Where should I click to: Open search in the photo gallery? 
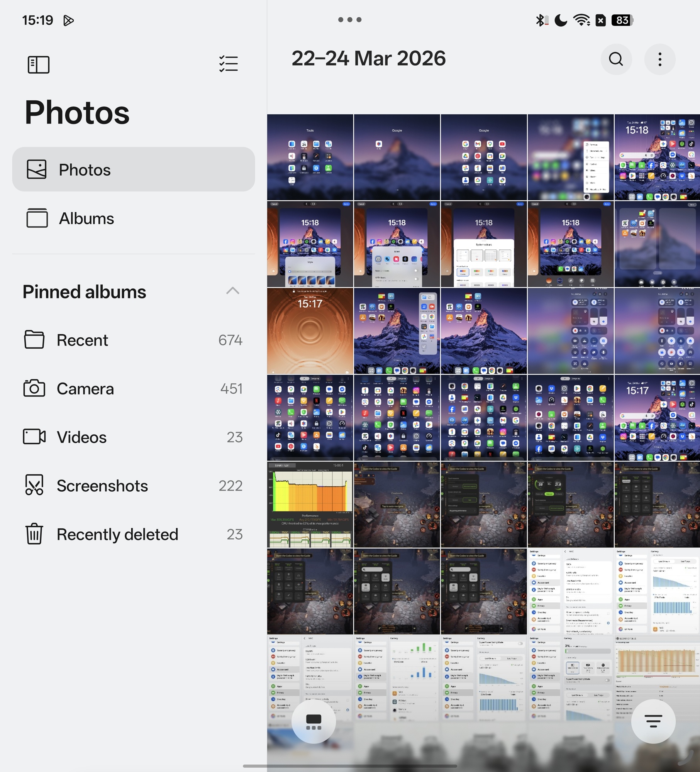coord(616,59)
